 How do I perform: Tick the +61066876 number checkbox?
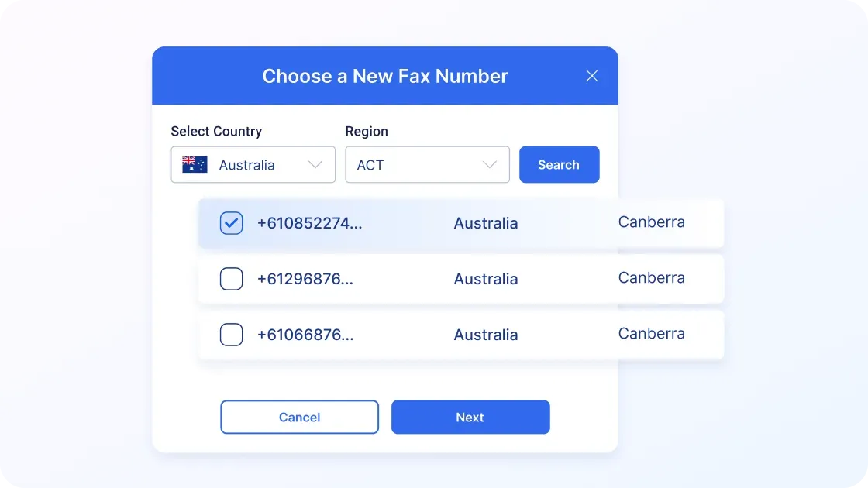click(x=232, y=335)
